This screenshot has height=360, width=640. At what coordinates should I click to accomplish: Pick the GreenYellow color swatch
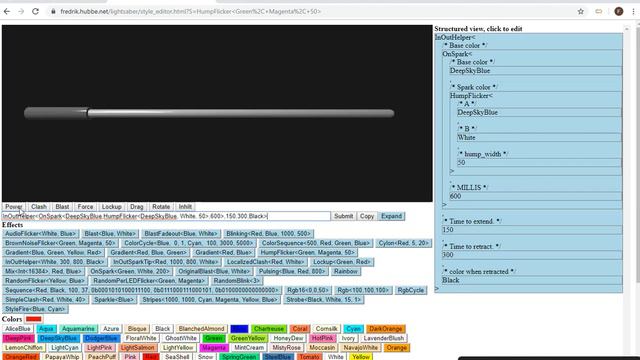pos(248,338)
